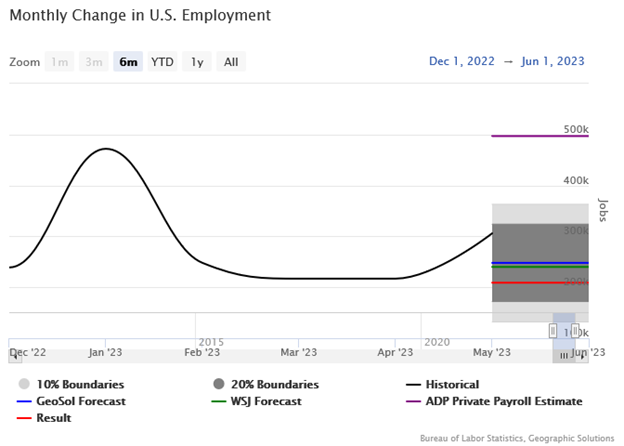Click the Dec 1, 2022 start date field
The image size is (624, 446).
click(x=461, y=61)
